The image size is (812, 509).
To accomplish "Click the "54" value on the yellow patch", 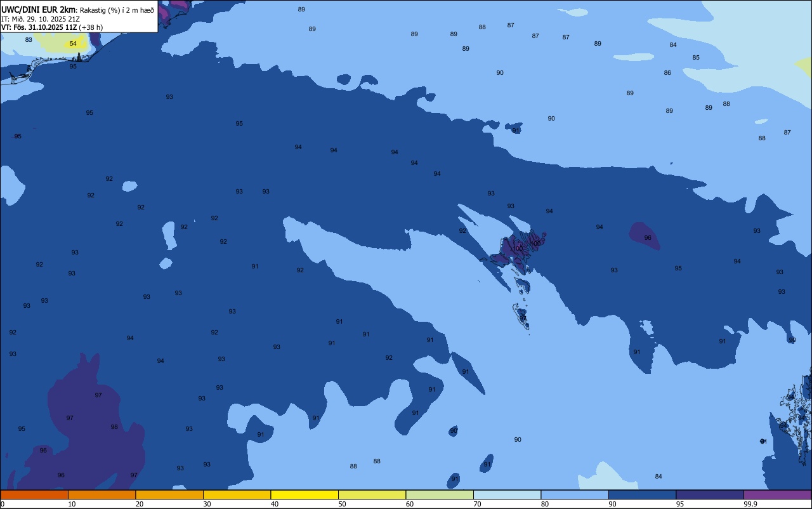I will pos(73,44).
